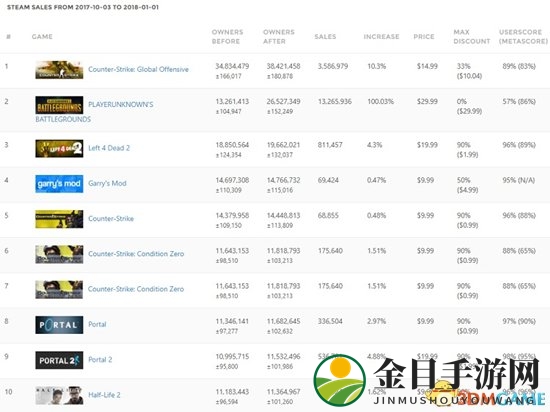Select owners before value 11,183,443

pyautogui.click(x=232, y=392)
